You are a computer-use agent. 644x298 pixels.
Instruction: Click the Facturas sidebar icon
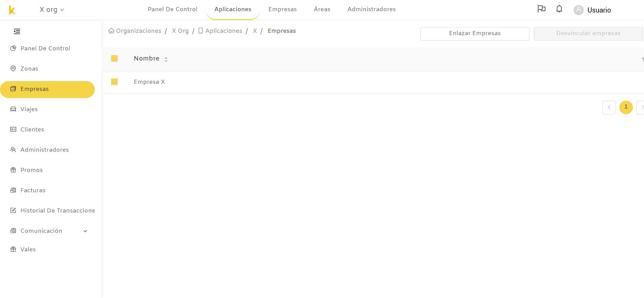[13, 190]
